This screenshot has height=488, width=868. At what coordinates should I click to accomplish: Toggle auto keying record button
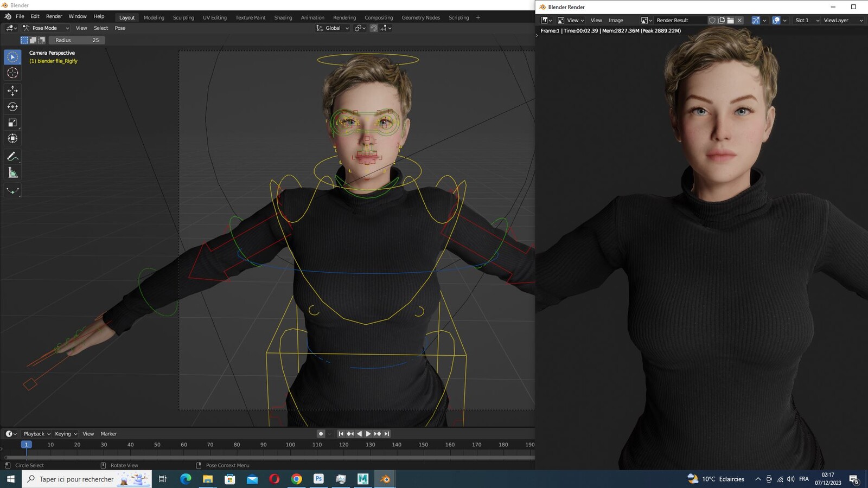point(321,434)
